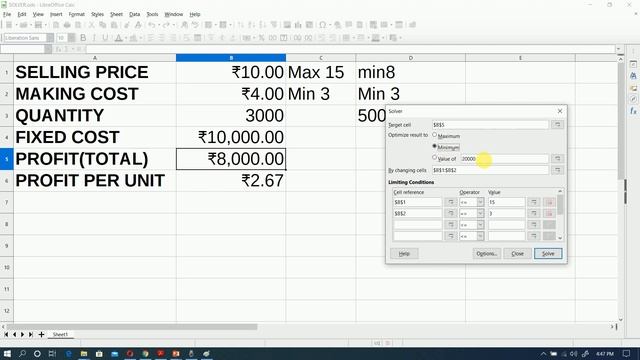
Task: Click the Value of input showing 20000
Action: (504, 158)
